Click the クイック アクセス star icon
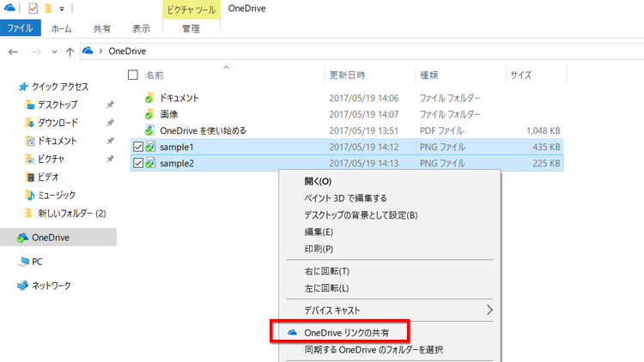Screen dimensions: 644x362 coord(23,87)
